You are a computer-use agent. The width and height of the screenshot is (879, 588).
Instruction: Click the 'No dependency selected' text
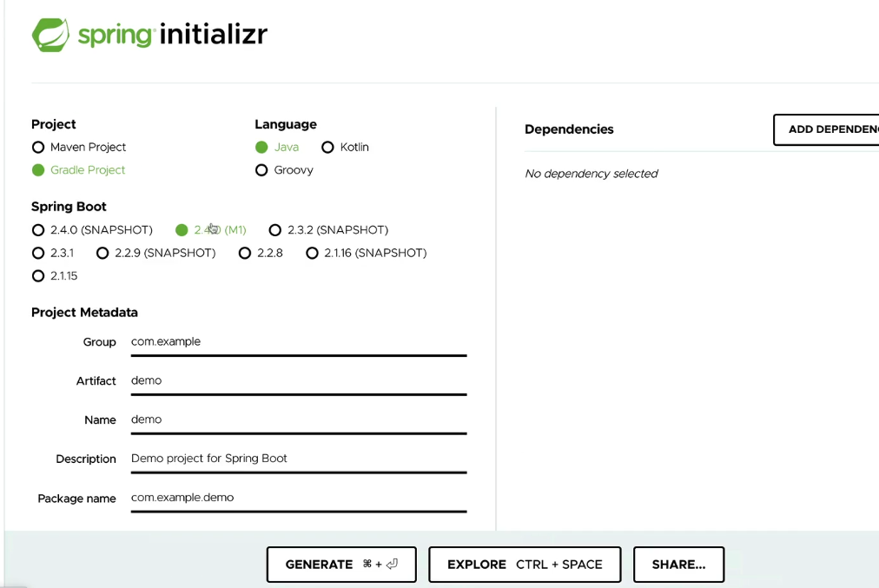click(x=592, y=174)
